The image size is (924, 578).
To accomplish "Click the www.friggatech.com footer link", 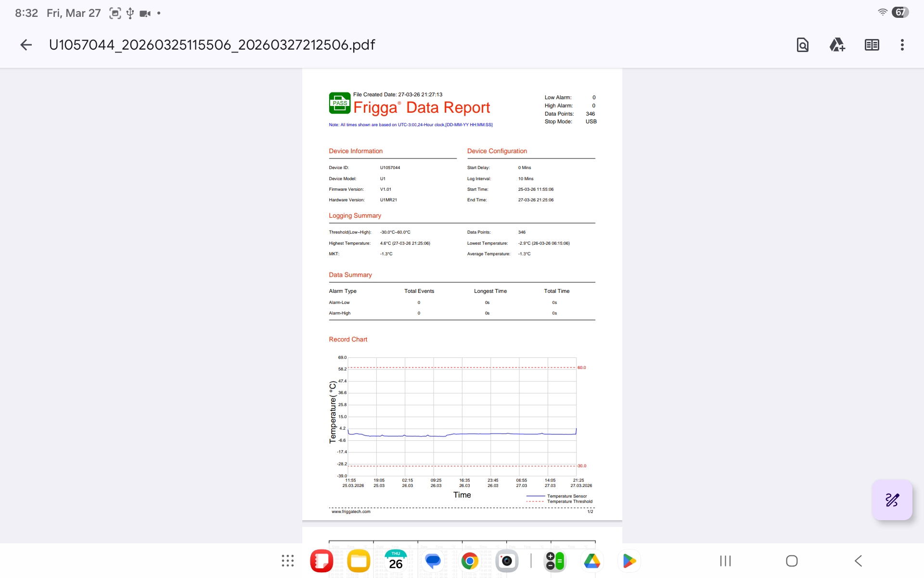I will click(351, 512).
